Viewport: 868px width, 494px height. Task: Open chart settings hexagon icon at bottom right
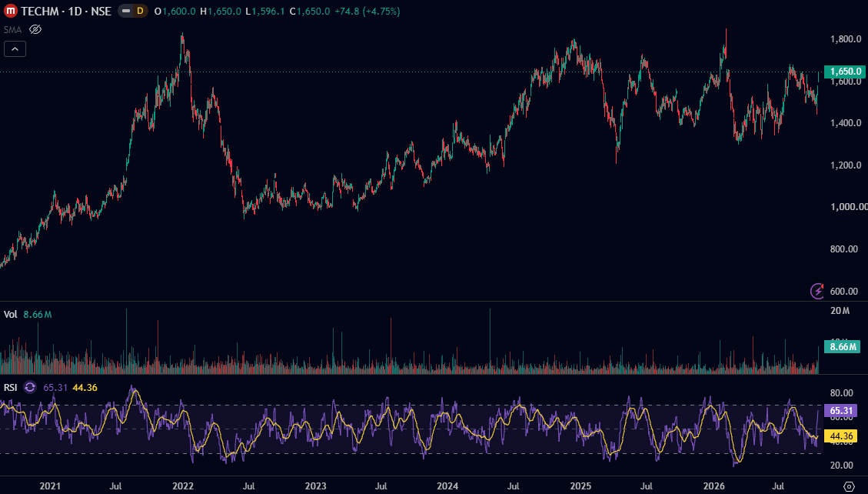pyautogui.click(x=848, y=486)
